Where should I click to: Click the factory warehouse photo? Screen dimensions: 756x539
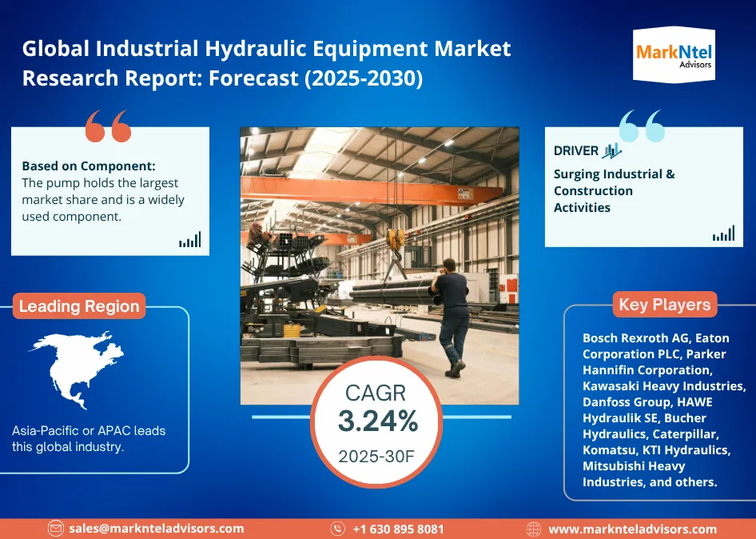point(380,240)
